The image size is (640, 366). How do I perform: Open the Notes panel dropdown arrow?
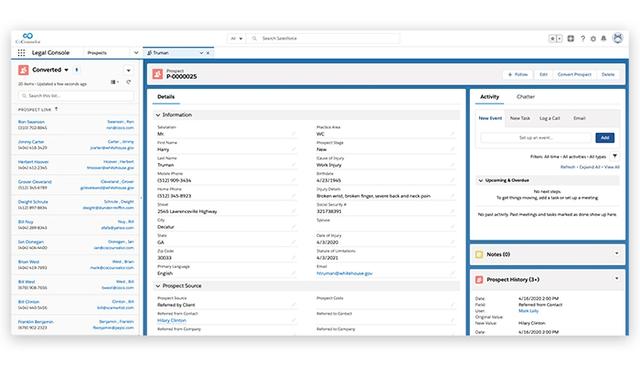point(616,254)
